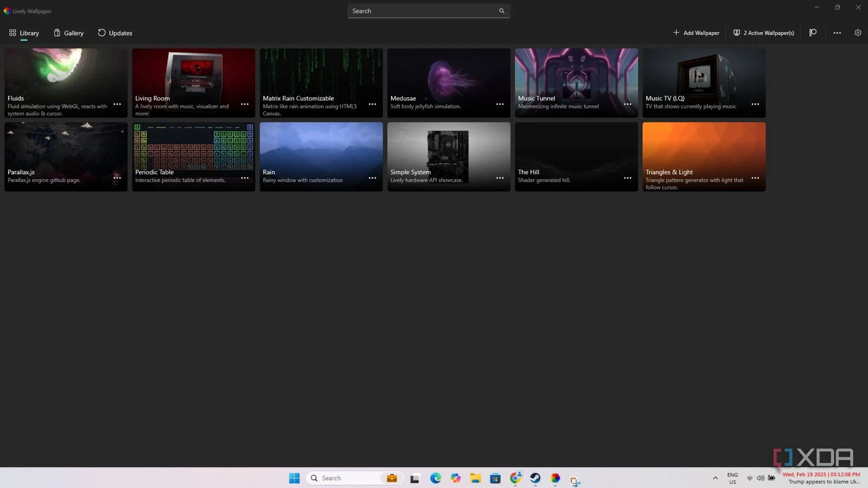This screenshot has height=488, width=868.
Task: Click the taskbar Search box
Action: [x=355, y=478]
